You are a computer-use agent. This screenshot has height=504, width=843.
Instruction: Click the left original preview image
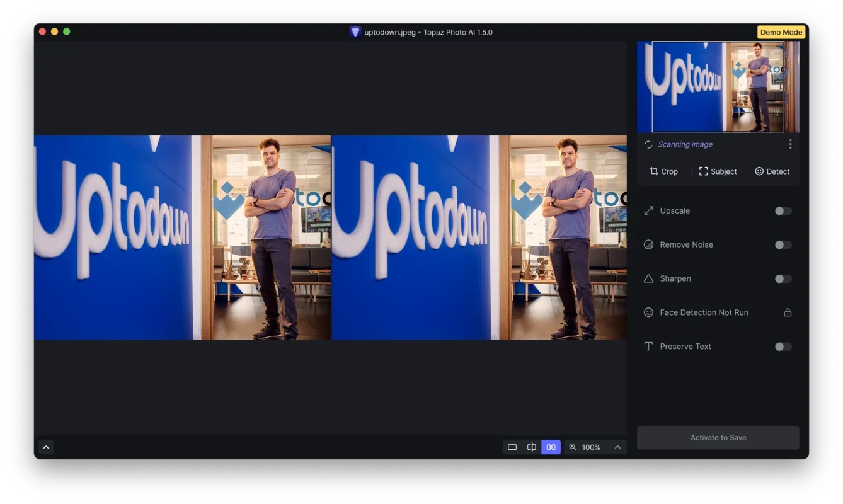pos(182,238)
